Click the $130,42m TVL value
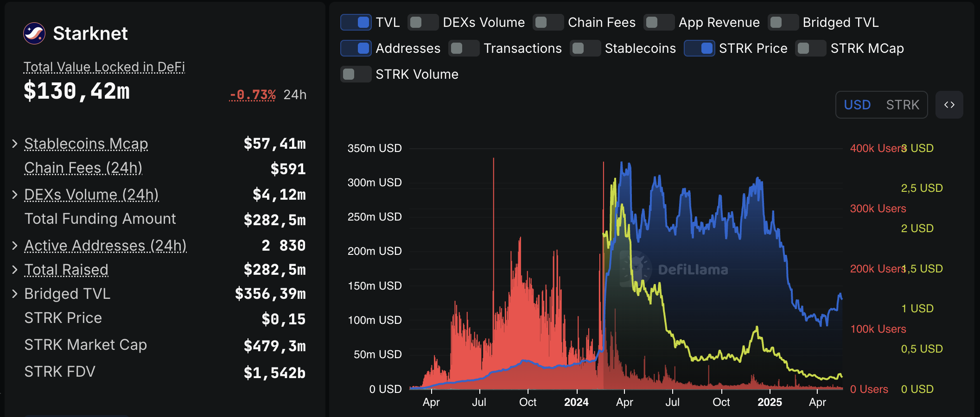Screen dimensions: 980x417 coord(77,91)
